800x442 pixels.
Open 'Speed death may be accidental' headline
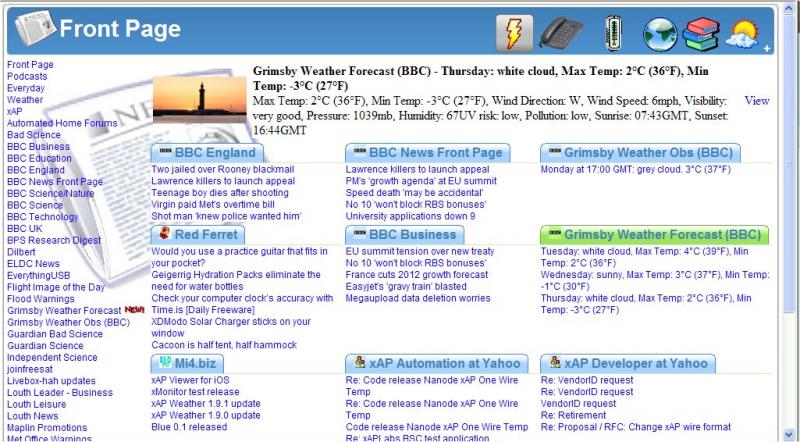click(415, 193)
